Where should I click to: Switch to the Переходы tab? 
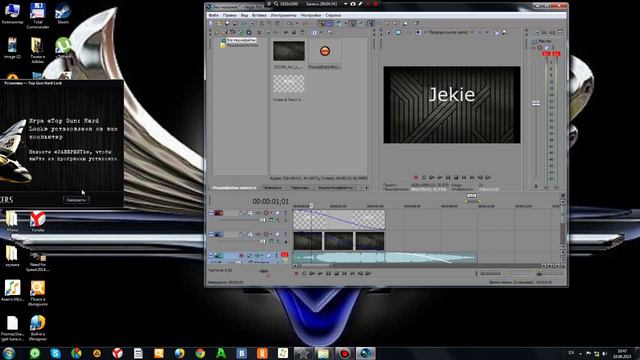pyautogui.click(x=300, y=188)
